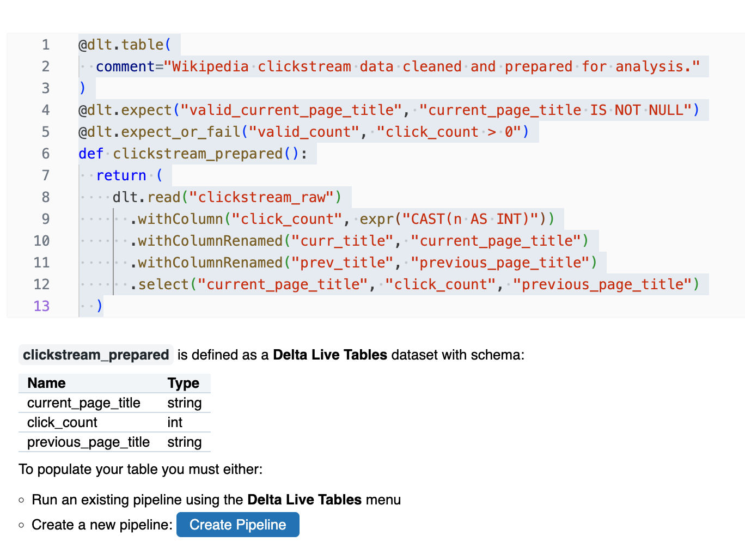Viewport: 745px width, 560px height.
Task: Select line number 13
Action: tap(41, 306)
